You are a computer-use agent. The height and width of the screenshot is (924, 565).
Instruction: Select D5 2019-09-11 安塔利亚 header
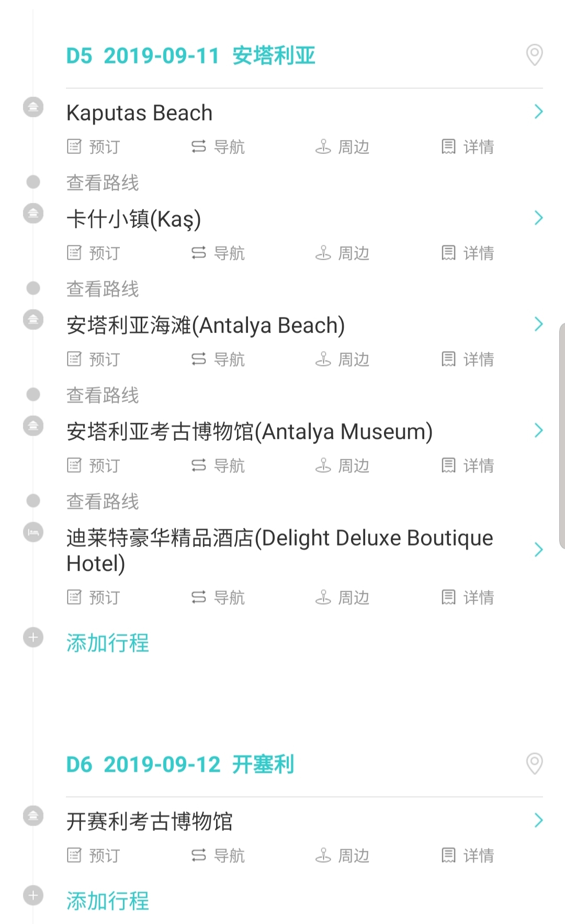click(x=190, y=55)
